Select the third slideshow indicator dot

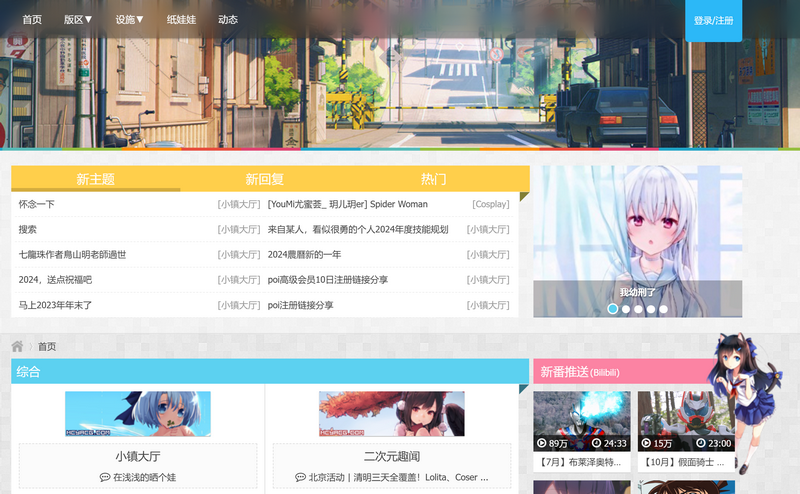[638, 309]
